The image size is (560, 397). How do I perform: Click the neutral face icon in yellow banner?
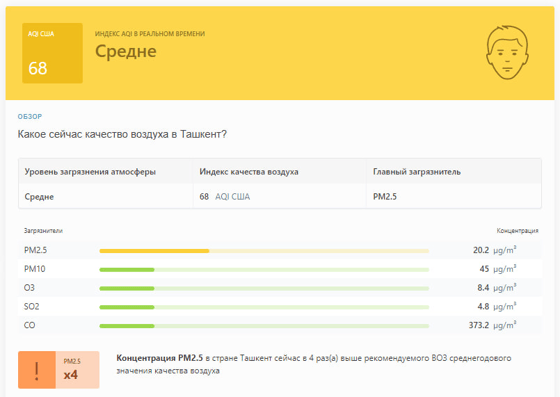[x=507, y=52]
